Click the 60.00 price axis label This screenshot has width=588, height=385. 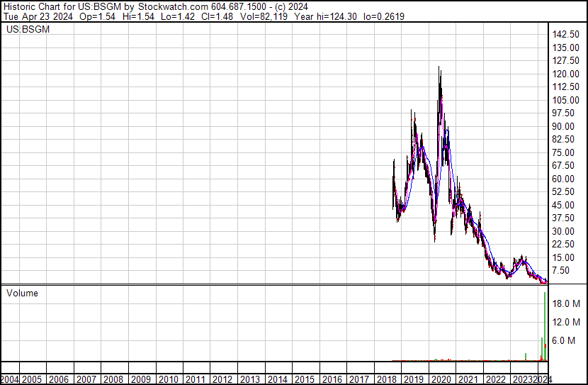click(x=563, y=179)
